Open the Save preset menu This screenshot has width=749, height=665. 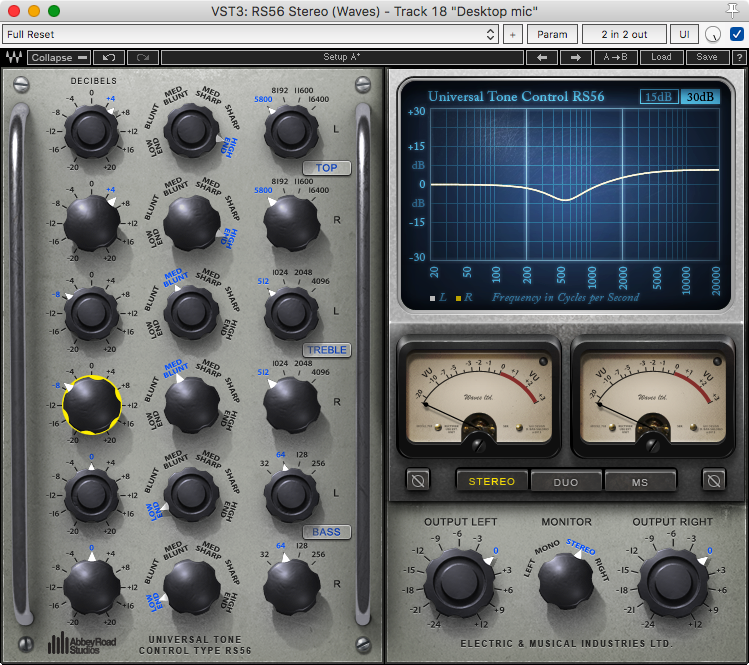click(707, 57)
